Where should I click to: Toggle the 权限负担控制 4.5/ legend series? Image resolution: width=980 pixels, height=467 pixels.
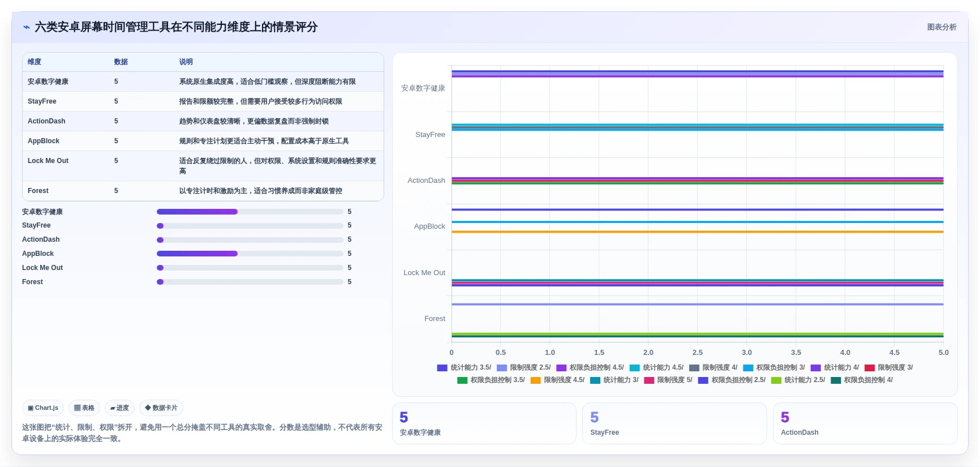[x=590, y=367]
